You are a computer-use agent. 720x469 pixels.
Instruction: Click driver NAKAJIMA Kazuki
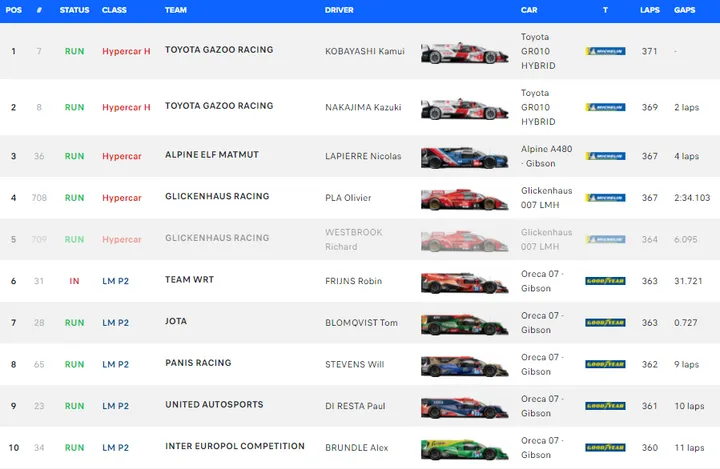coord(363,107)
